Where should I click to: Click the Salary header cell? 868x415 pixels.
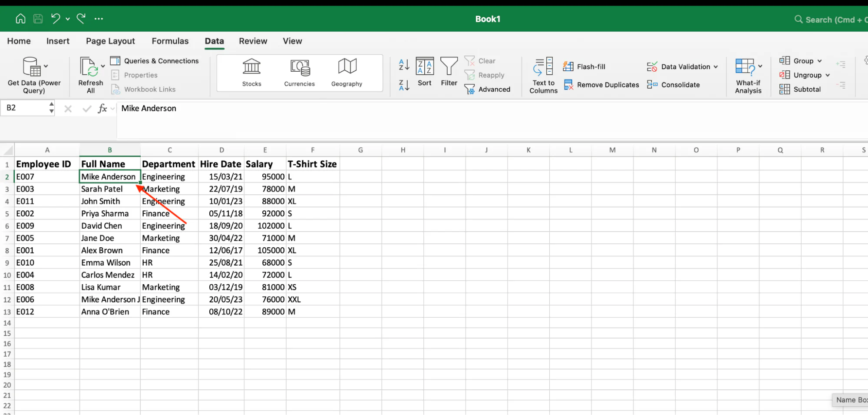pyautogui.click(x=265, y=164)
